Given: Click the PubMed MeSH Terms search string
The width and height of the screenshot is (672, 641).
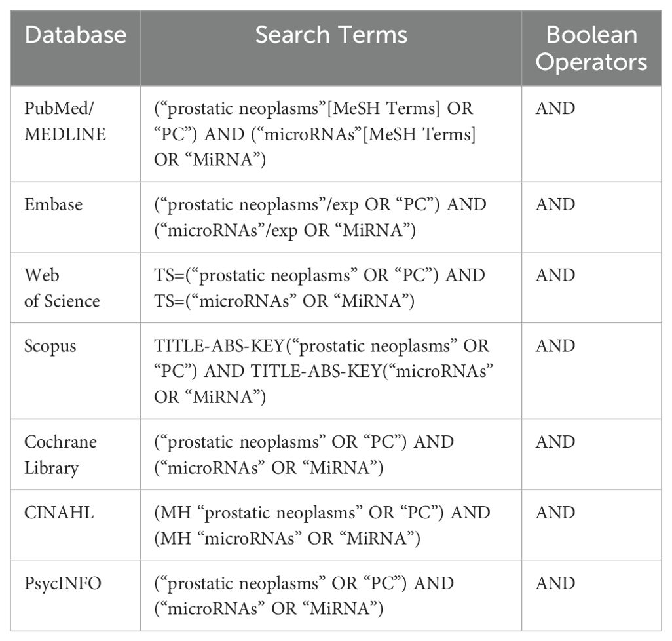Looking at the screenshot, I should tap(315, 134).
